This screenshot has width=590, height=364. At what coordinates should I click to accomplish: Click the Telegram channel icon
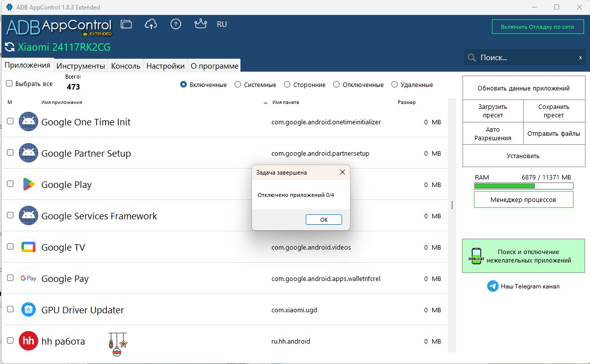[492, 286]
